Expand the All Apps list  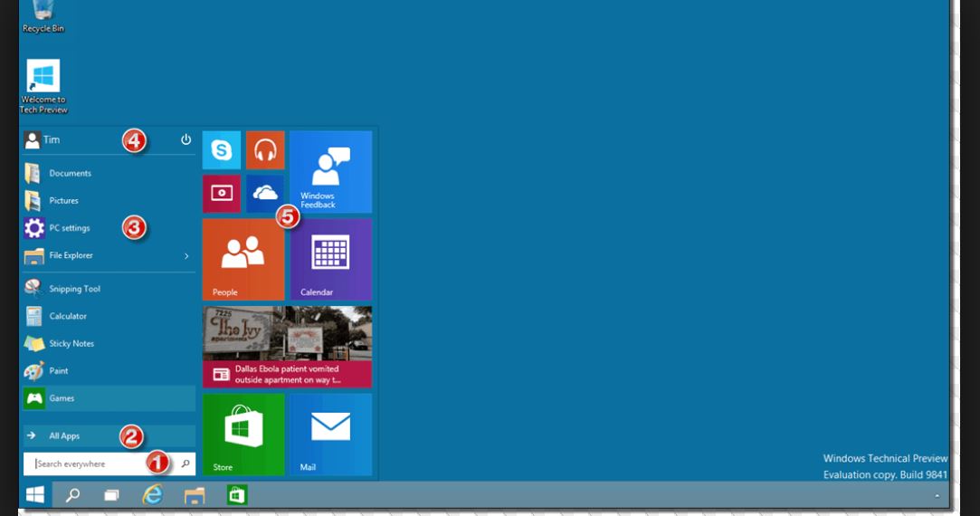point(63,436)
